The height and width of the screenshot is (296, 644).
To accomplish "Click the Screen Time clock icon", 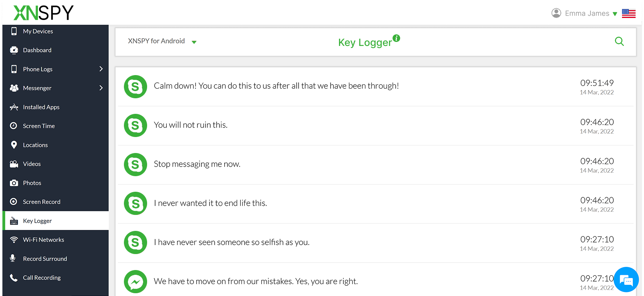I will 14,126.
